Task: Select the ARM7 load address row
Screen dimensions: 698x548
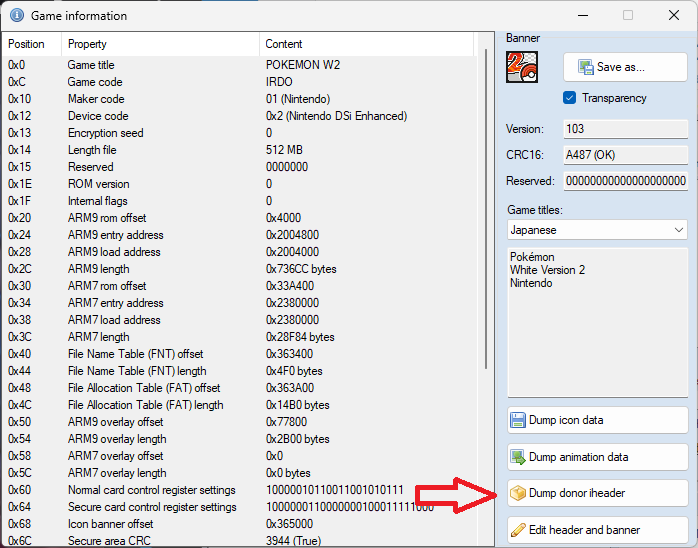Action: (238, 320)
